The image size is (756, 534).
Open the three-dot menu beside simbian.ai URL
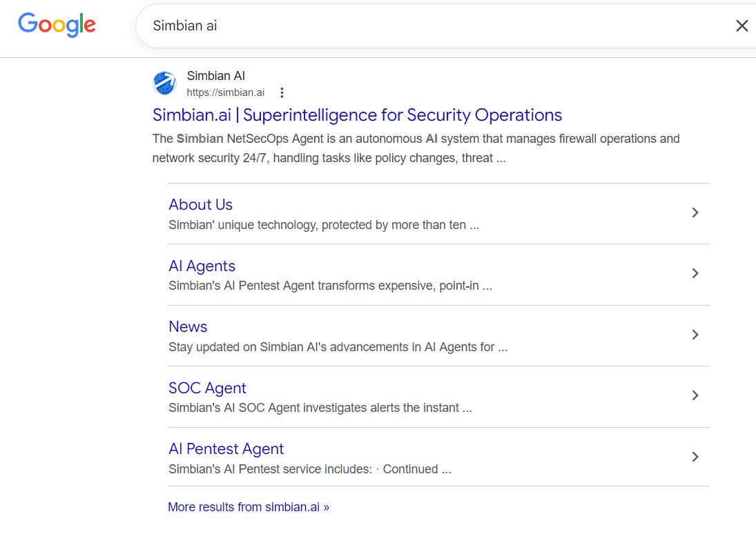[x=282, y=92]
